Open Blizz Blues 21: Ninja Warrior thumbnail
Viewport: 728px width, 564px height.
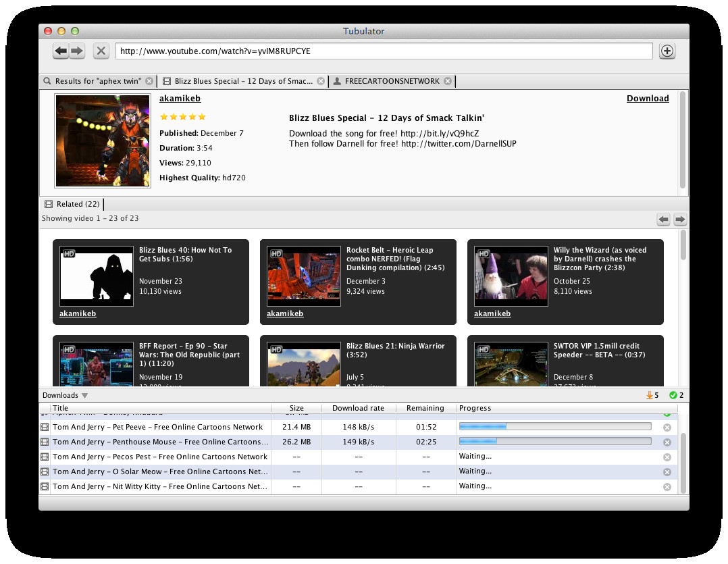coord(304,364)
